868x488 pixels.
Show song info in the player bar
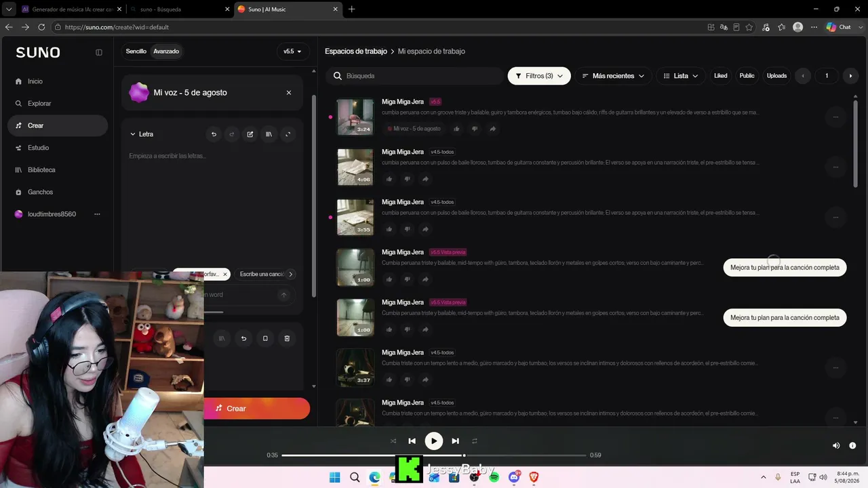click(852, 445)
